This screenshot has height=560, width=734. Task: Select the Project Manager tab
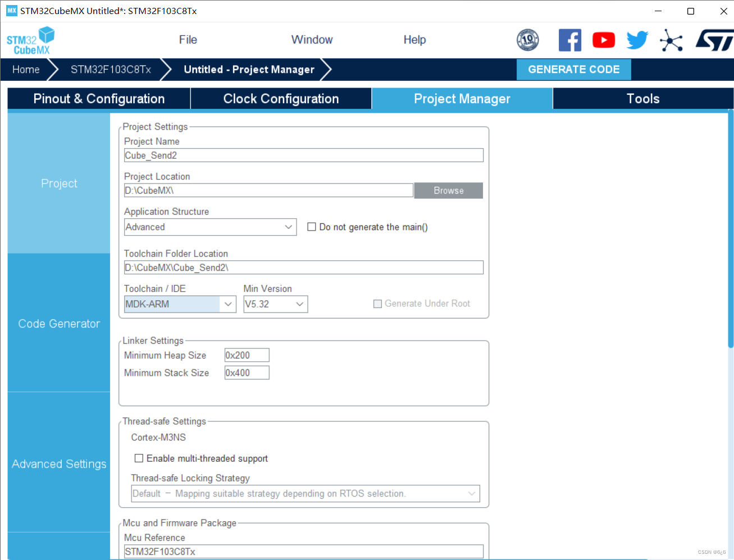click(x=462, y=99)
